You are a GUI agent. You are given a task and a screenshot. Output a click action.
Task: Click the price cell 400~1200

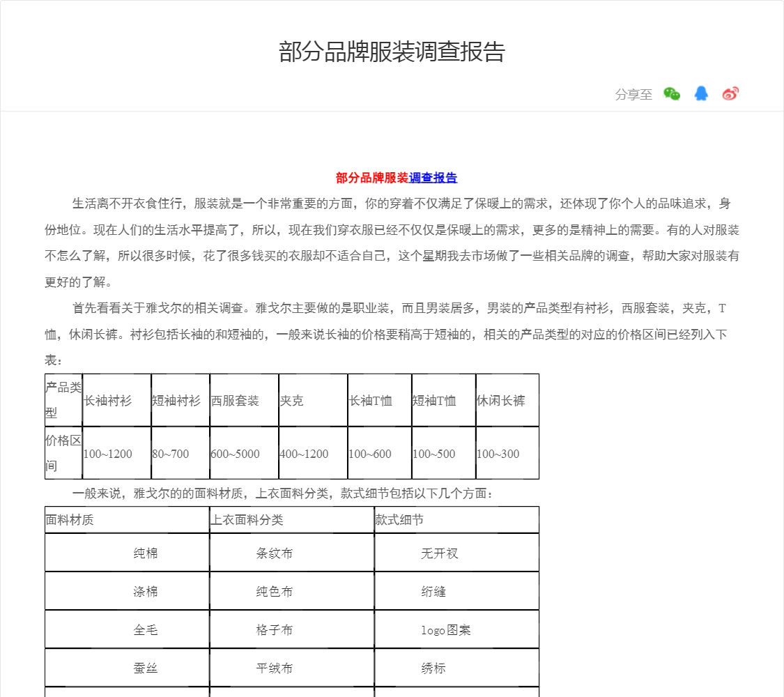(313, 453)
